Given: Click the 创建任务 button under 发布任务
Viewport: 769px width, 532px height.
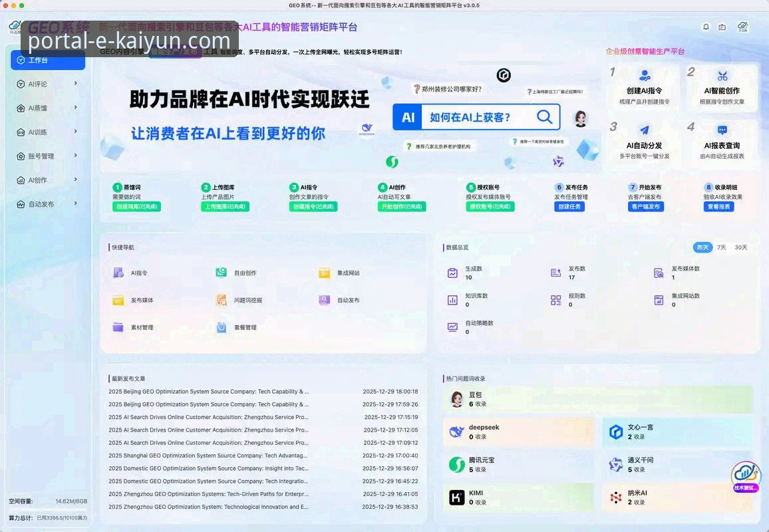Looking at the screenshot, I should coord(571,207).
